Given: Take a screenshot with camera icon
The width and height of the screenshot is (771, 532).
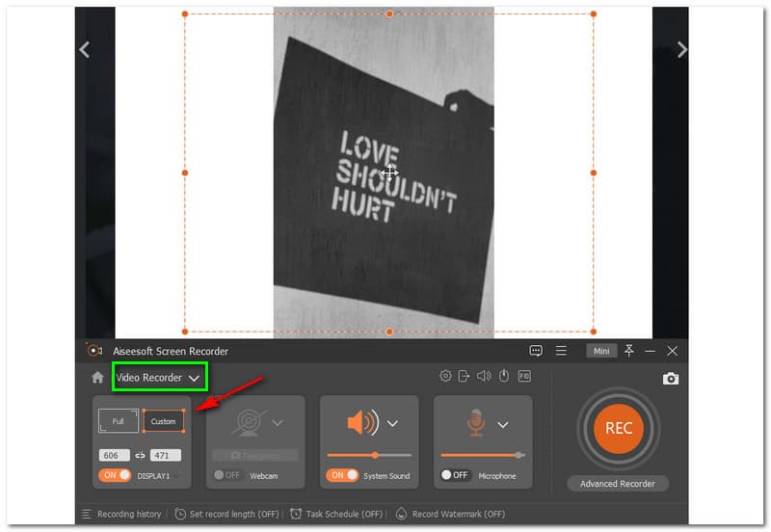Looking at the screenshot, I should click(x=671, y=379).
